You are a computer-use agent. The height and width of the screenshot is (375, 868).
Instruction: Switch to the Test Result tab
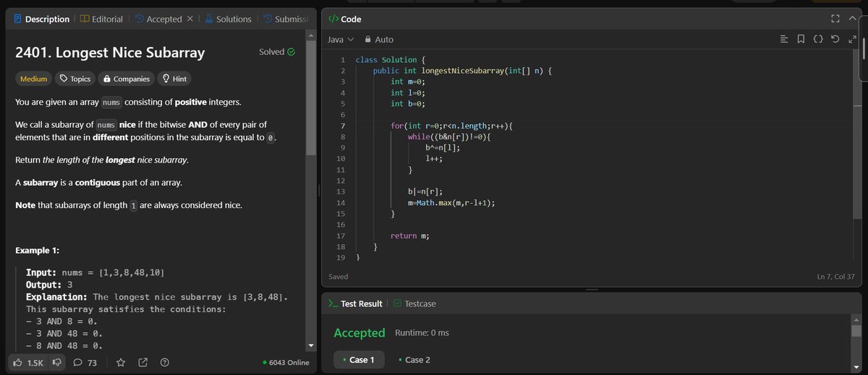click(355, 303)
